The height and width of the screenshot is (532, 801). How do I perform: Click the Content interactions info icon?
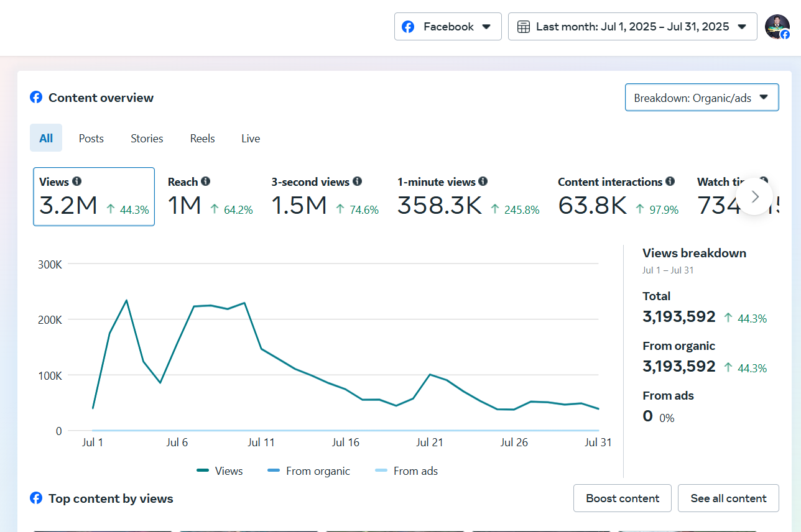pyautogui.click(x=670, y=181)
